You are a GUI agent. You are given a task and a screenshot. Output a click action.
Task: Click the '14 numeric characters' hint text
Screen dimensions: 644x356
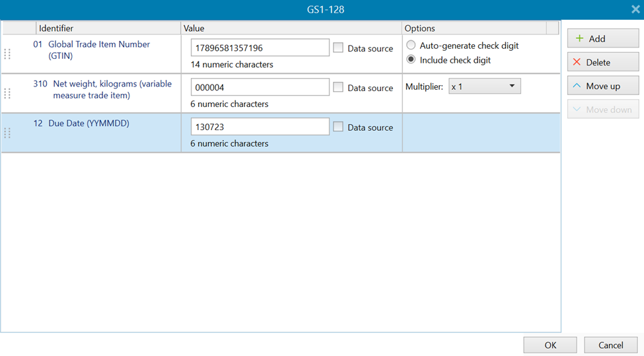click(x=232, y=65)
